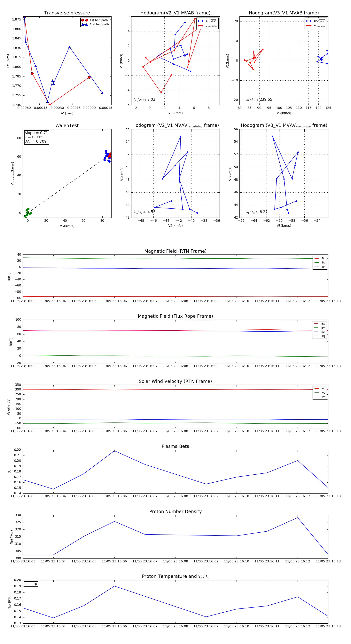The height and width of the screenshot is (644, 351).
Task: Select the "slope = 0.71" value
Action: point(36,133)
